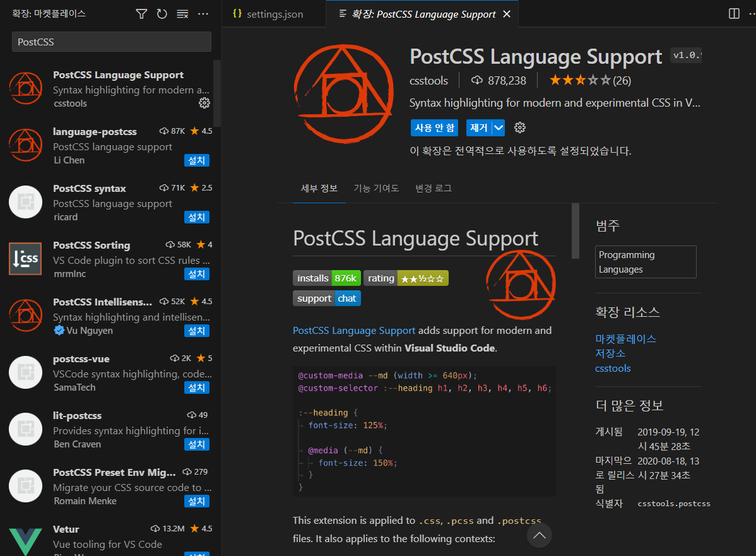Screen dimensions: 756x556
Task: Install the postcss-vue extension
Action: [197, 387]
